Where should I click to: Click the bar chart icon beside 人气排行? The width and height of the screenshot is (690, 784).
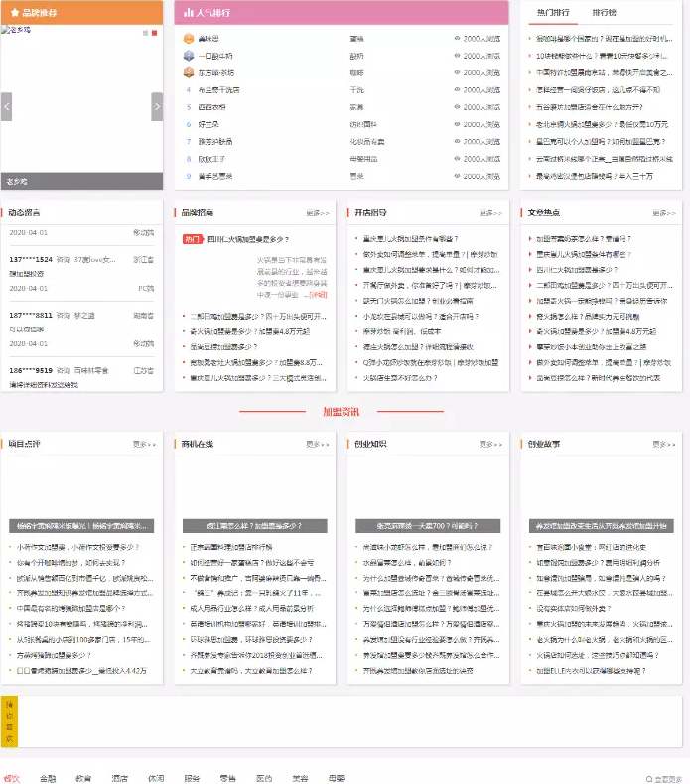click(188, 13)
